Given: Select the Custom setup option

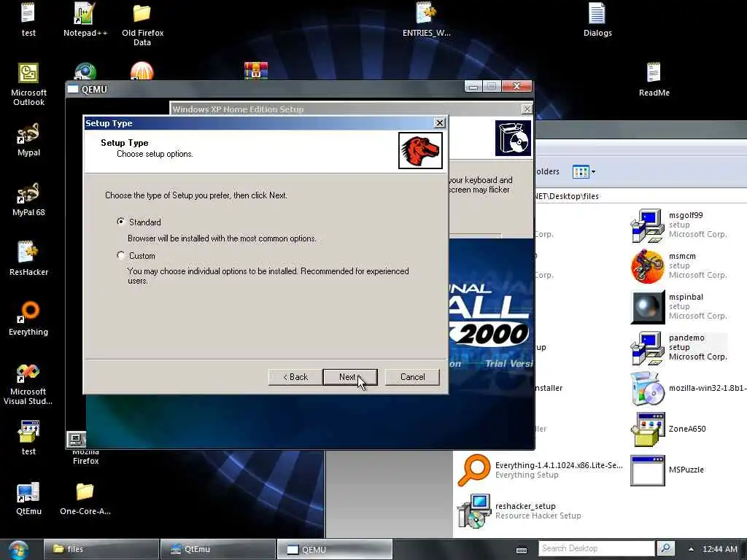Looking at the screenshot, I should pyautogui.click(x=121, y=256).
